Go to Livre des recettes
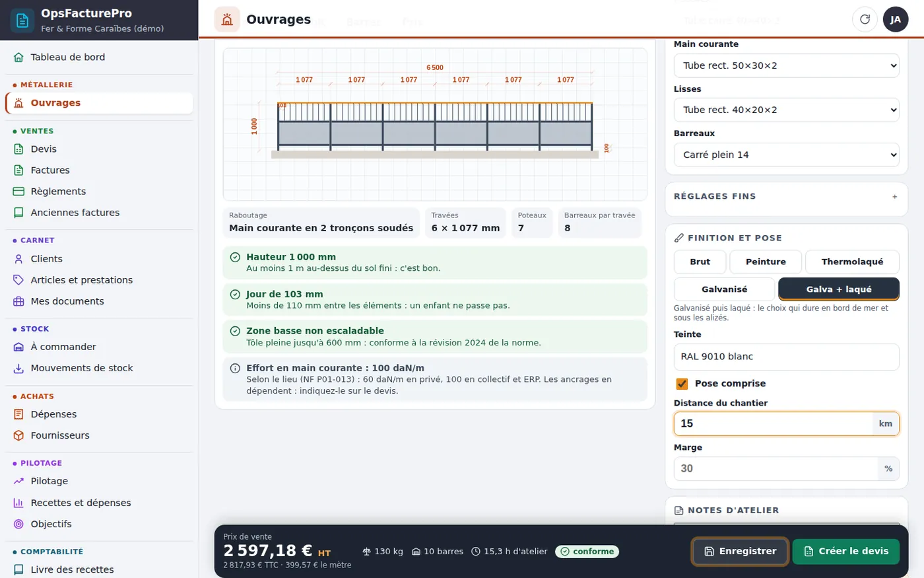924x578 pixels. point(99,569)
